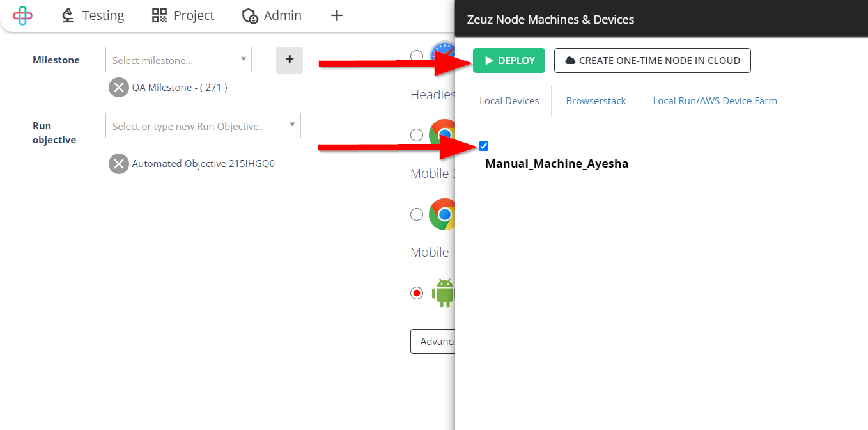Select the radio button above Mobile label
868x430 pixels.
(417, 214)
